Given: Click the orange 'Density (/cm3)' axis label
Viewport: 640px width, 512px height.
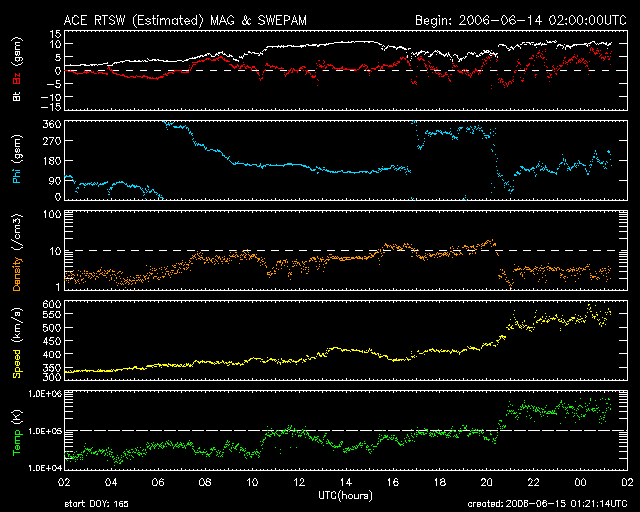Looking at the screenshot, I should [17, 252].
